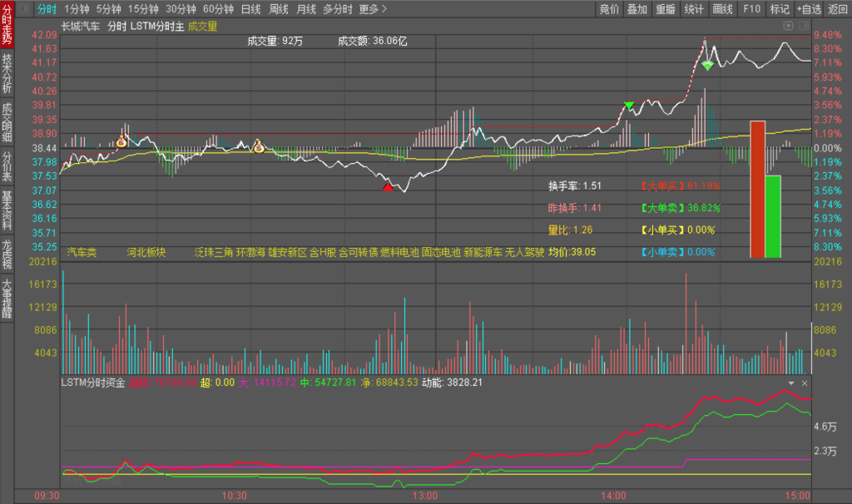Viewport: 852px width, 504px height.
Task: Add the stock via the +自选 button
Action: (809, 9)
